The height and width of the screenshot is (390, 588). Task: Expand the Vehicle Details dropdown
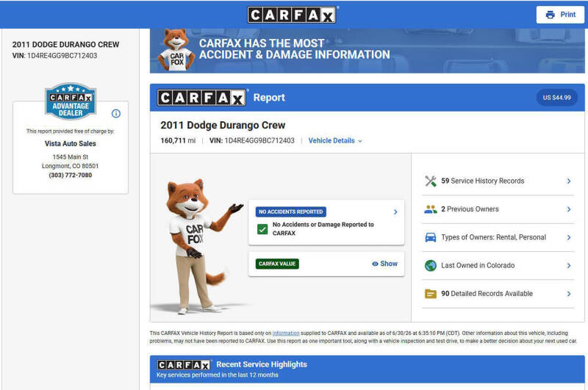click(335, 140)
